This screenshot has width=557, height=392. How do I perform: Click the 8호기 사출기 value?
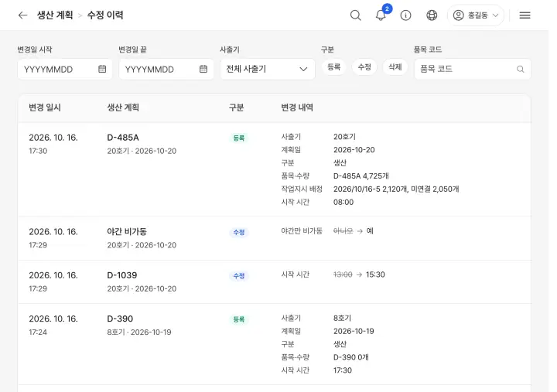coord(342,318)
